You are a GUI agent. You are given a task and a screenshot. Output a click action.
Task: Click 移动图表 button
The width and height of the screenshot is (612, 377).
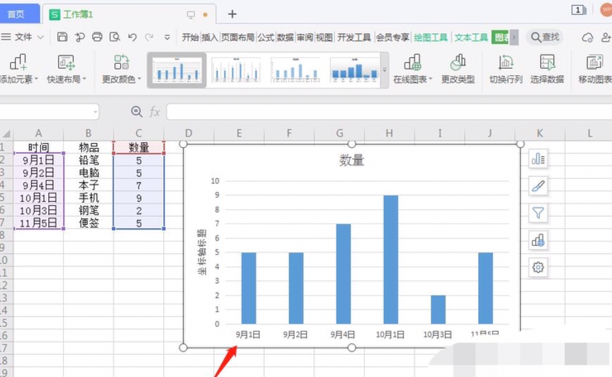pos(595,69)
